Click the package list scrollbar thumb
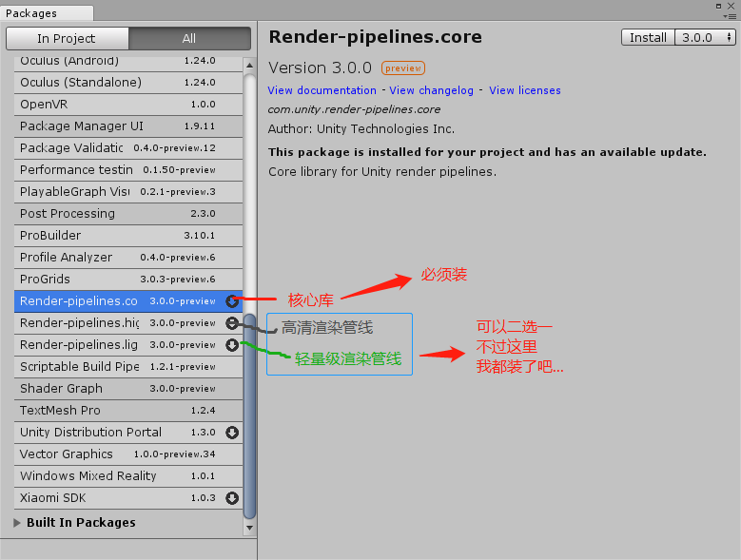Viewport: 741px width, 560px height. [249, 415]
